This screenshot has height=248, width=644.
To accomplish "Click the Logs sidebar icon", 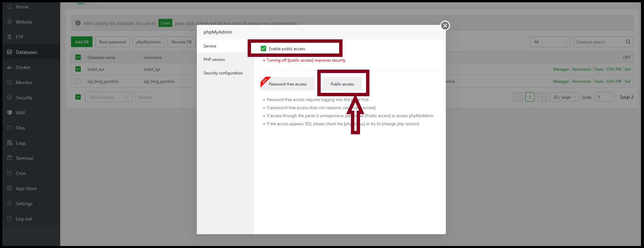I will (9, 143).
